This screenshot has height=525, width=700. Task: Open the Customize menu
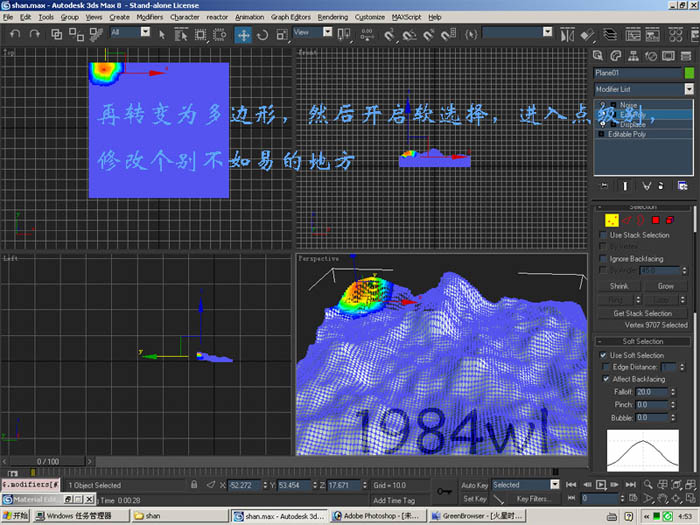point(370,17)
